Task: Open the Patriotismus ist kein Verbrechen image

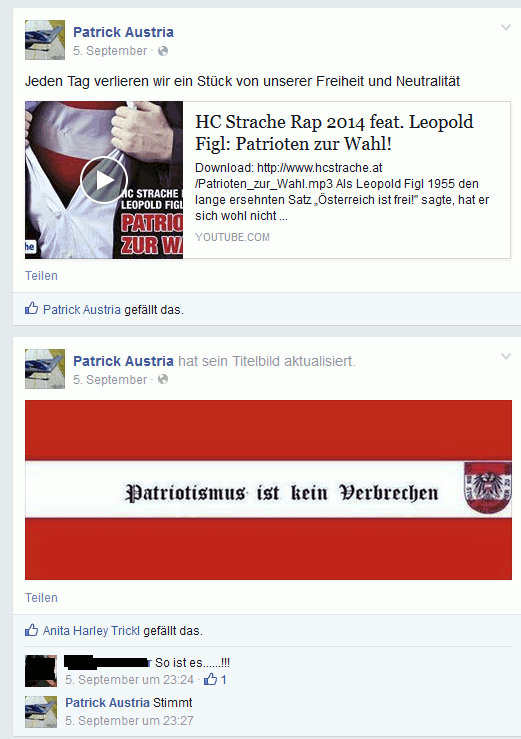Action: click(268, 490)
